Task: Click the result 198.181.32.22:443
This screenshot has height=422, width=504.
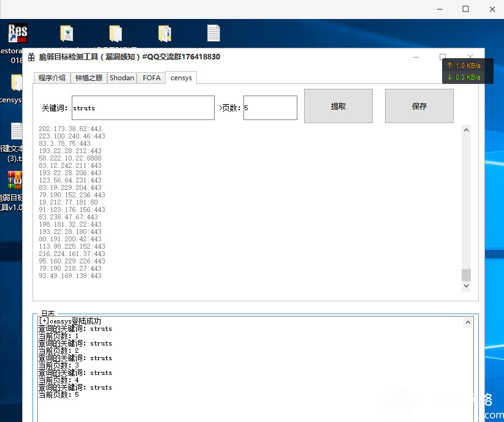Action: (70, 225)
